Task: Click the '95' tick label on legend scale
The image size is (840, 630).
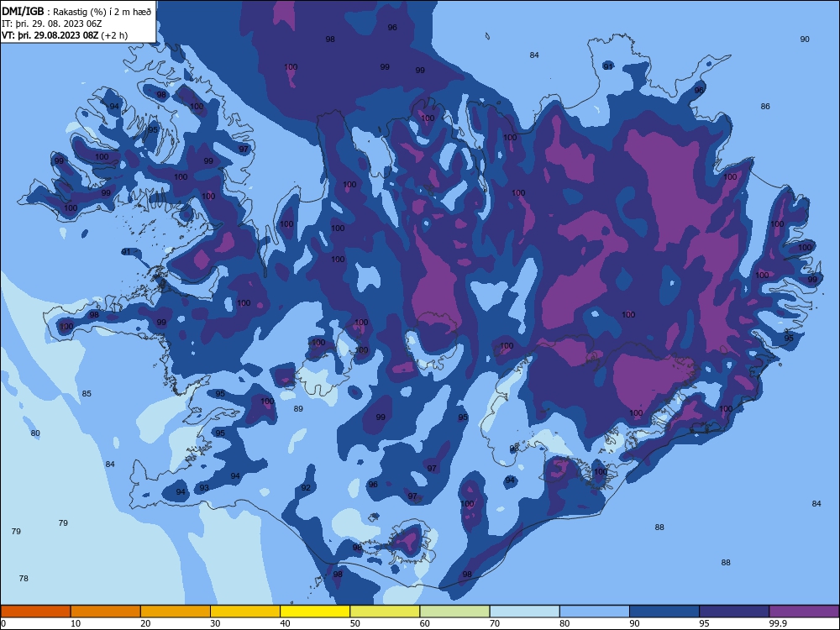Action: pyautogui.click(x=705, y=623)
